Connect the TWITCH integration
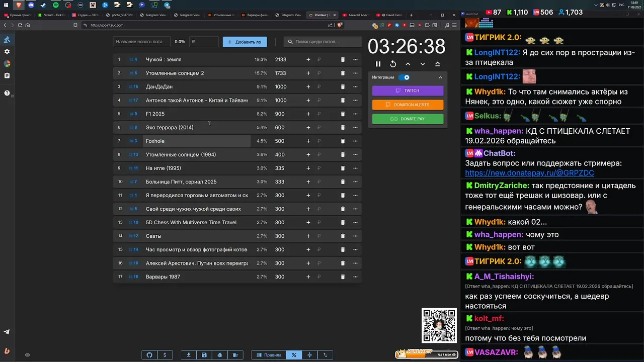The width and height of the screenshot is (644, 362). pos(408,90)
